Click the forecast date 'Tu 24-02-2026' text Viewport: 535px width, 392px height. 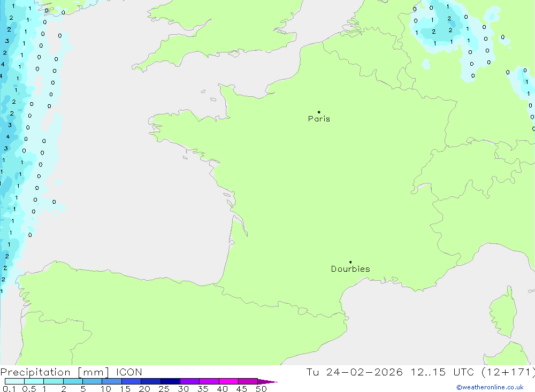(354, 372)
